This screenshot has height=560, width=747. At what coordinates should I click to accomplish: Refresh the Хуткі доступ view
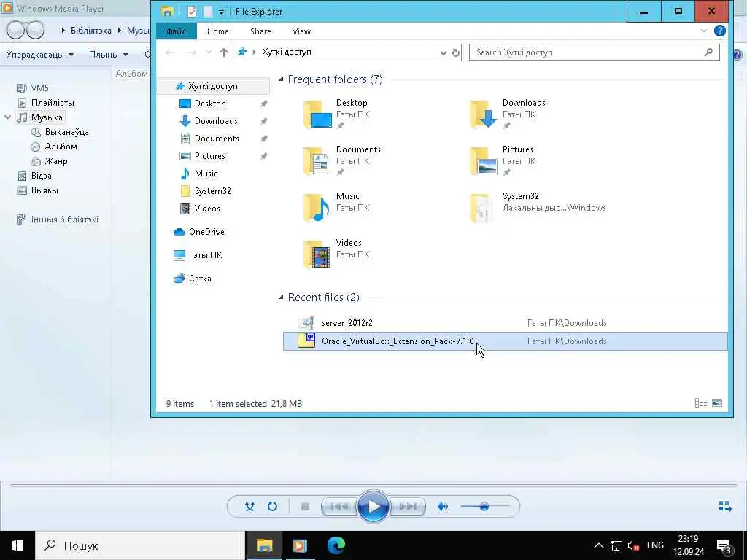pos(456,52)
